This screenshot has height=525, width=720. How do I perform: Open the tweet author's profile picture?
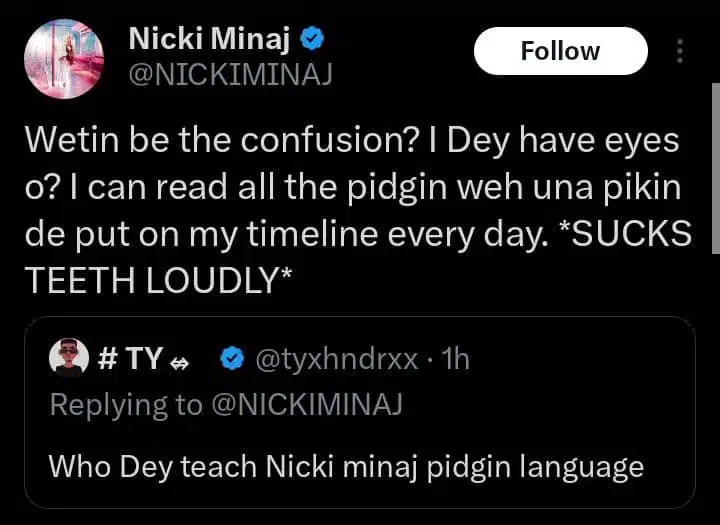click(64, 58)
